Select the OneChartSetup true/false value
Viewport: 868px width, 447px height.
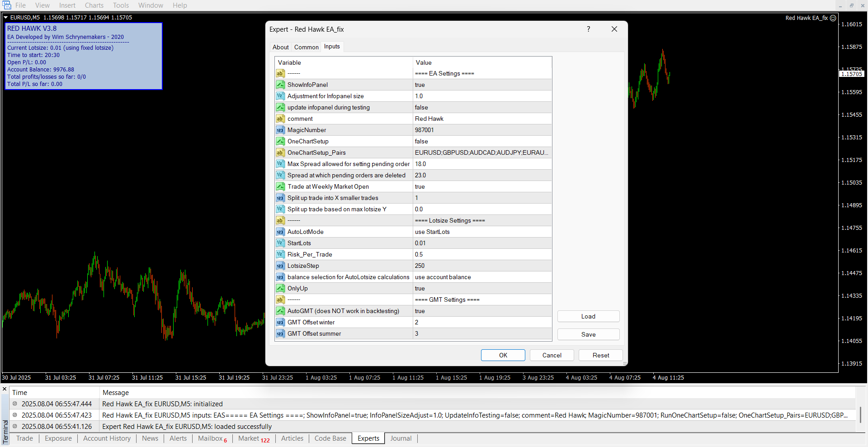(x=482, y=141)
